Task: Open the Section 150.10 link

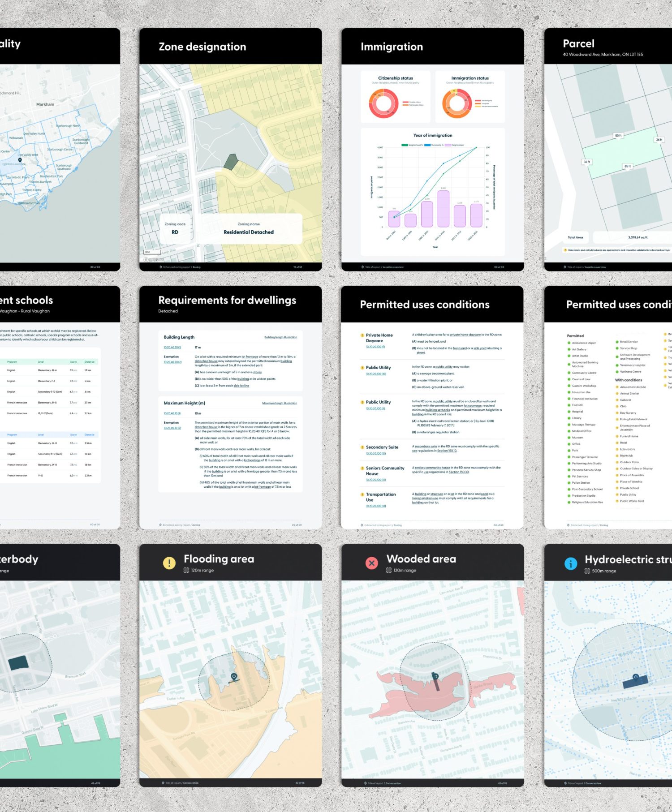Action: pos(447,451)
